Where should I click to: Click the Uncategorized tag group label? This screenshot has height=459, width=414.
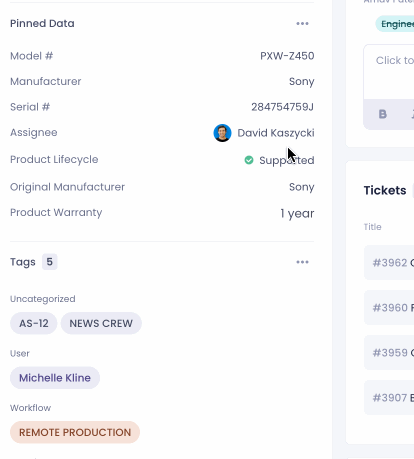click(43, 299)
